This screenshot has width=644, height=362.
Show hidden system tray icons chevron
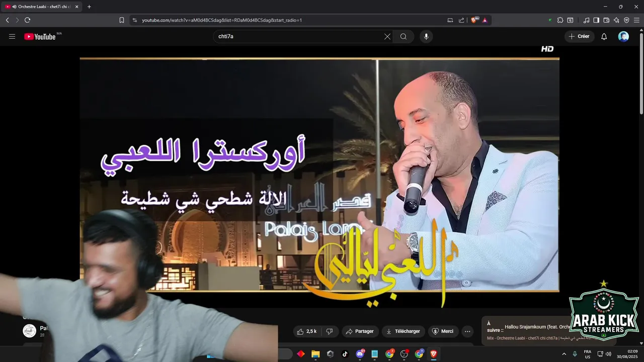(564, 354)
